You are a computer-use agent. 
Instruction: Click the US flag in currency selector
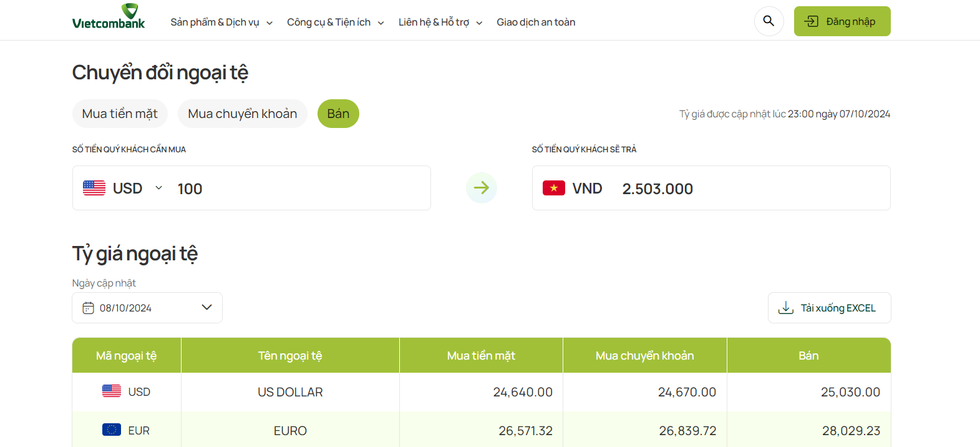coord(94,188)
